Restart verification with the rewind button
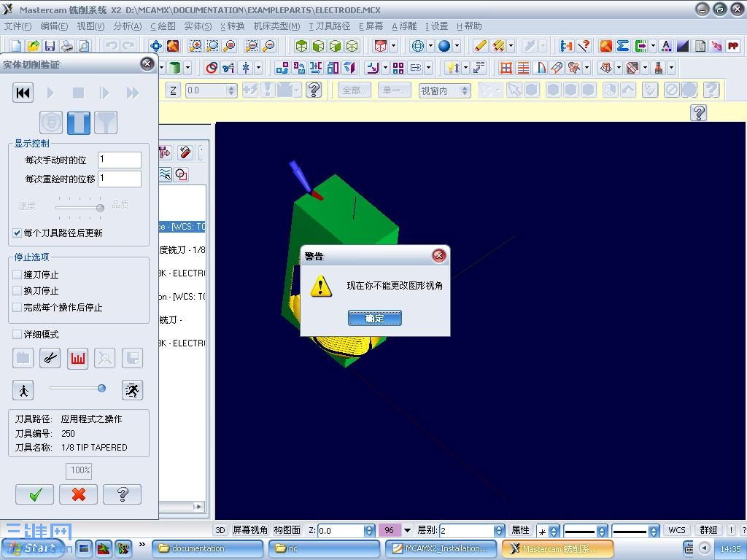 [23, 93]
